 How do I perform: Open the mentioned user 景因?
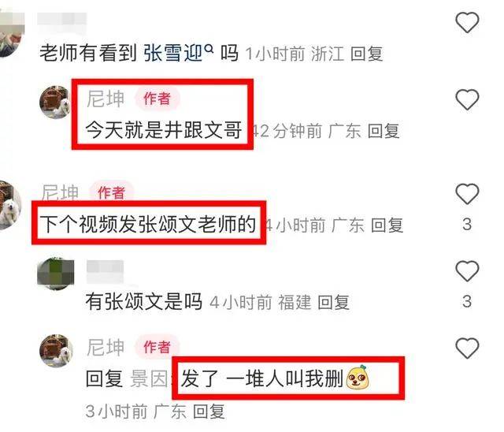[149, 378]
